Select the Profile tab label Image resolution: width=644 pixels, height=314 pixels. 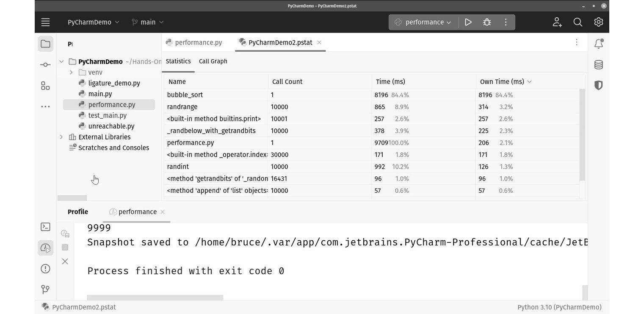pos(78,212)
